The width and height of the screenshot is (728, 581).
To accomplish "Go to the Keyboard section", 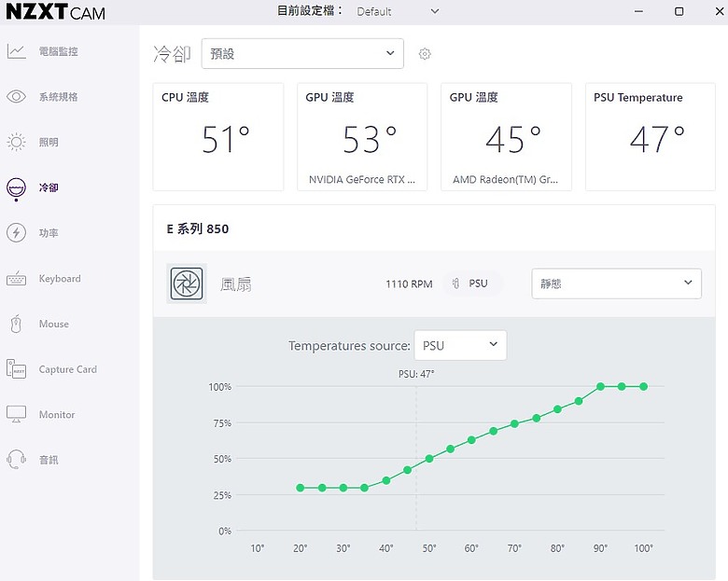I will click(x=60, y=279).
